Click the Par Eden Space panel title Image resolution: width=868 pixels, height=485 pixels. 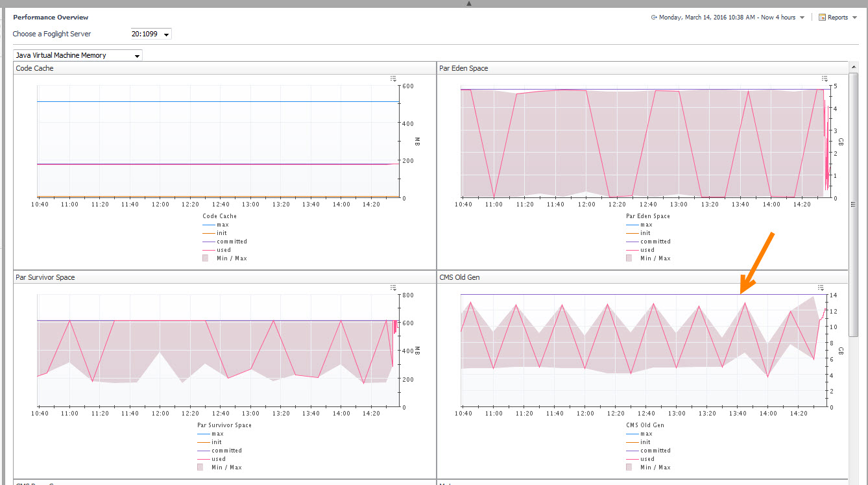pos(464,68)
